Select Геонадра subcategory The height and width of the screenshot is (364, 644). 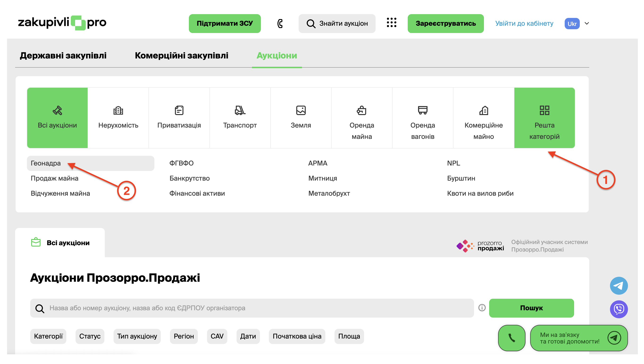46,163
